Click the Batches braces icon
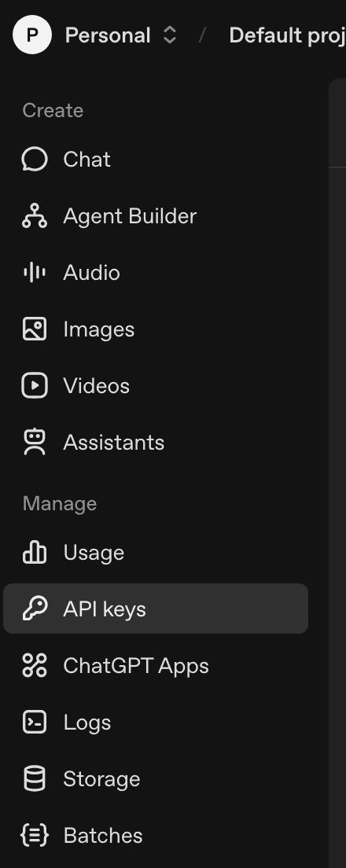Image resolution: width=346 pixels, height=868 pixels. coord(35,835)
